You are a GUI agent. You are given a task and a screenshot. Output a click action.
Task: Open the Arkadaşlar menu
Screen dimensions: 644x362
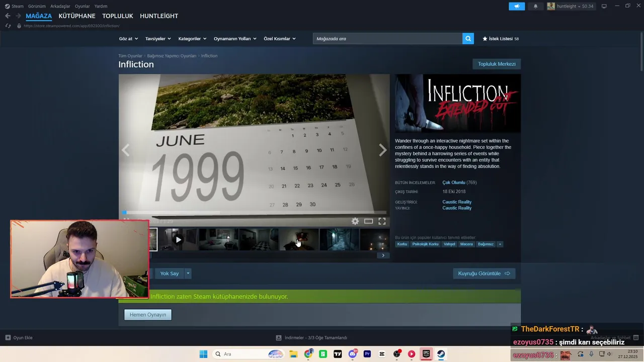click(60, 6)
